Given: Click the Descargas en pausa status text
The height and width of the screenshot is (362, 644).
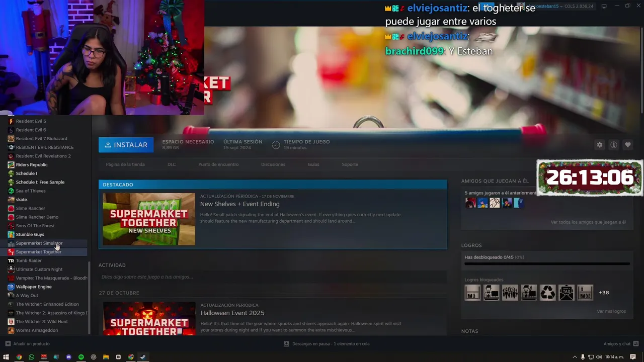Looking at the screenshot, I should click(331, 344).
